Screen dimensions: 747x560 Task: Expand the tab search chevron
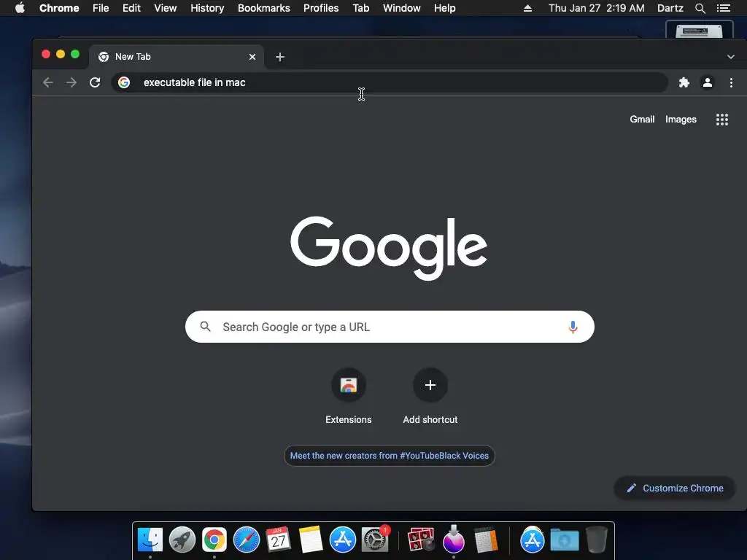[731, 57]
